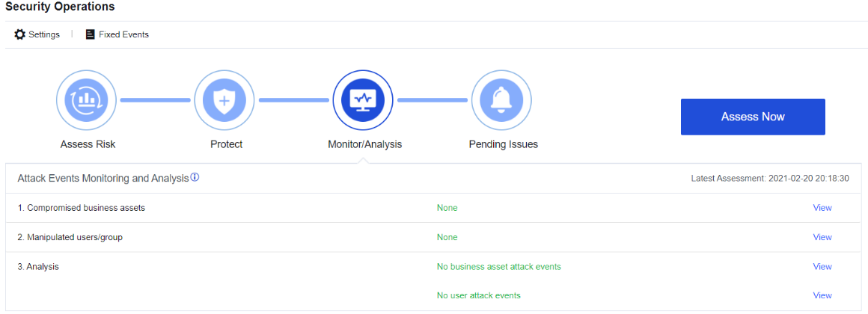Click the row label 3. Analysis
Viewport: 868px width, 314px height.
(x=38, y=266)
